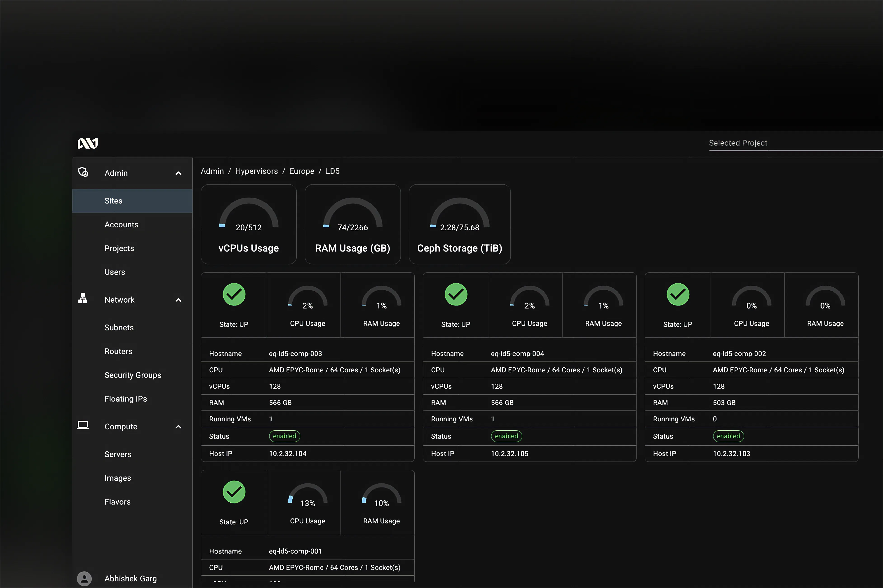The height and width of the screenshot is (588, 883).
Task: Click green State UP checkmark for eq-ld5-comp-001
Action: 234,492
